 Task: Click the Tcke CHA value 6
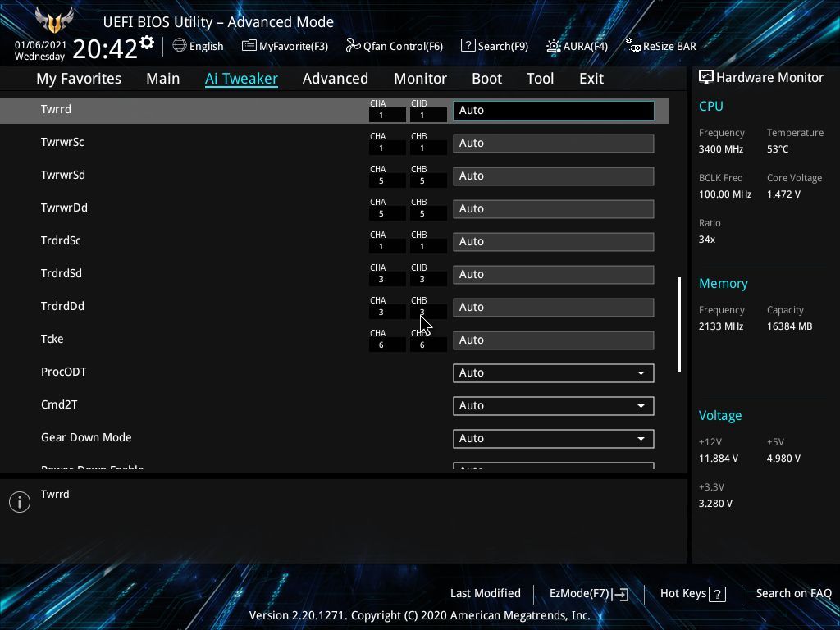coord(387,345)
